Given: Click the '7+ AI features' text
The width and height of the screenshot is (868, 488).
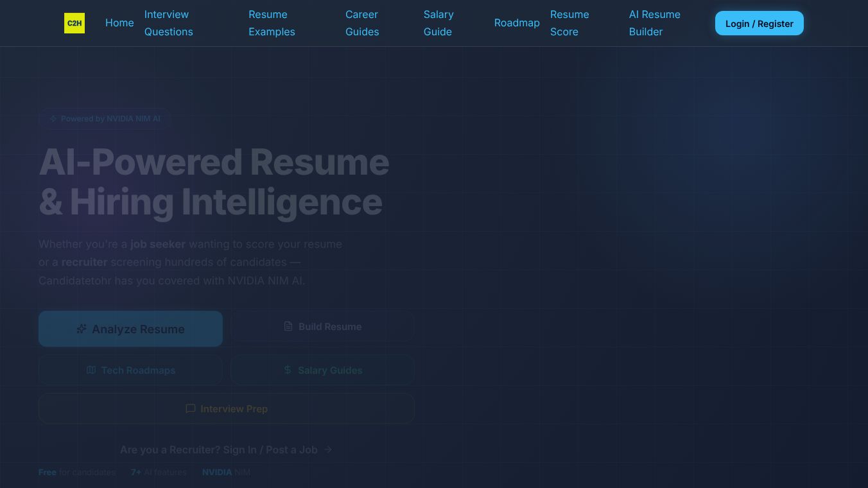Looking at the screenshot, I should (x=159, y=472).
